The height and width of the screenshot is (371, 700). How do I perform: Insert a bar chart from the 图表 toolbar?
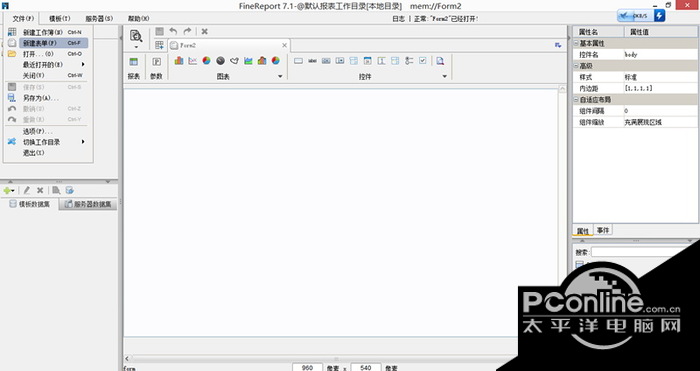(179, 61)
